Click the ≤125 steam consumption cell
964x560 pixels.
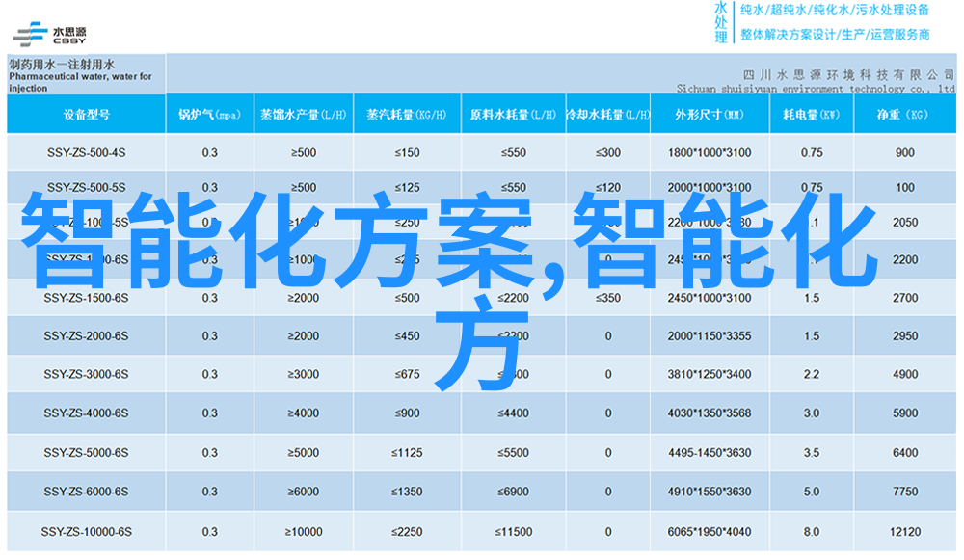(407, 187)
